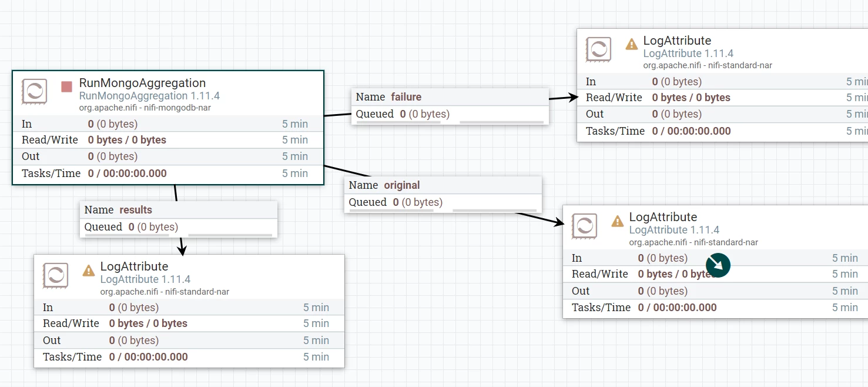Click the processor icon of the LogAttribute receiving results
Screen dimensions: 868x387
click(x=56, y=275)
